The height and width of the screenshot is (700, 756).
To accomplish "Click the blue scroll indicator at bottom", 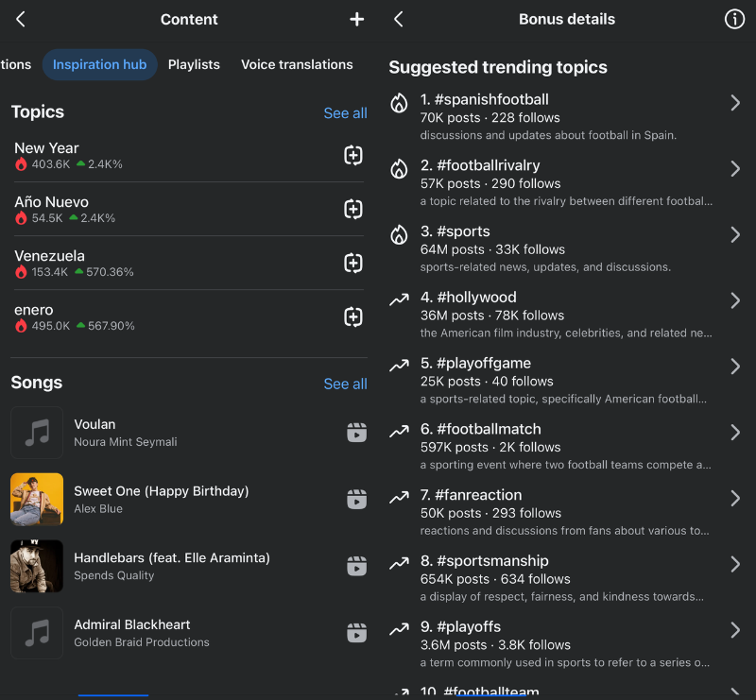I will [113, 695].
